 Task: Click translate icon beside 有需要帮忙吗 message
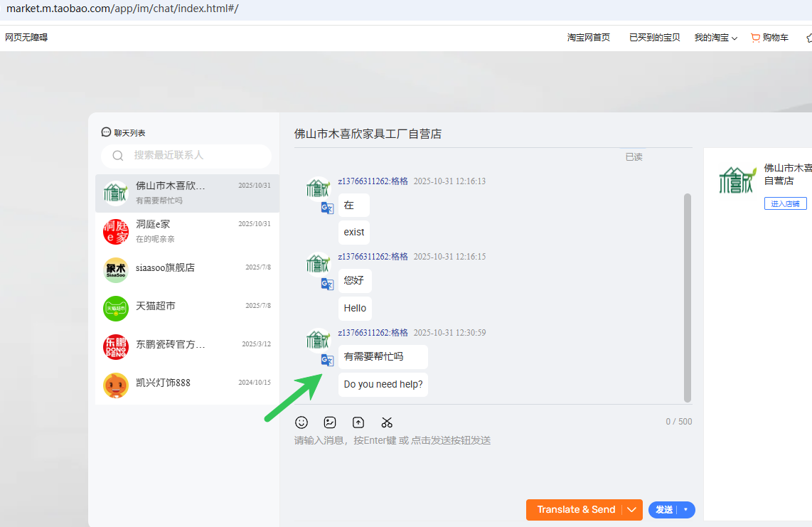(327, 360)
